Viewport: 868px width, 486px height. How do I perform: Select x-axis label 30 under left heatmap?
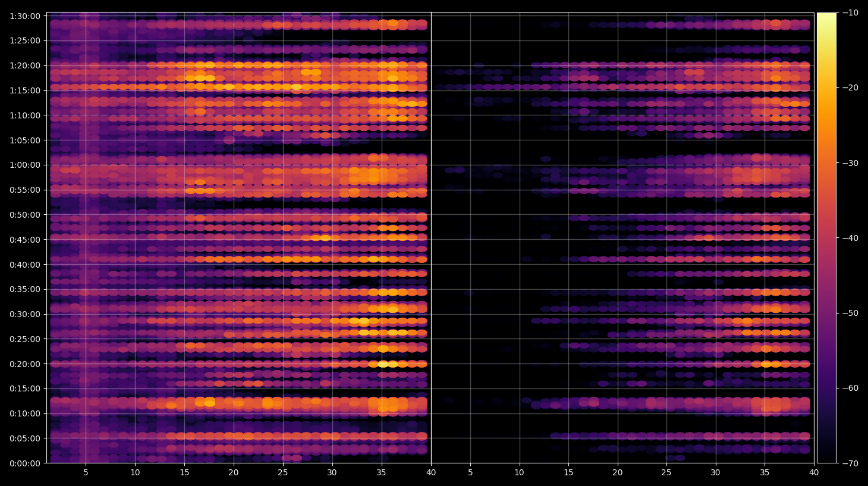(x=332, y=473)
